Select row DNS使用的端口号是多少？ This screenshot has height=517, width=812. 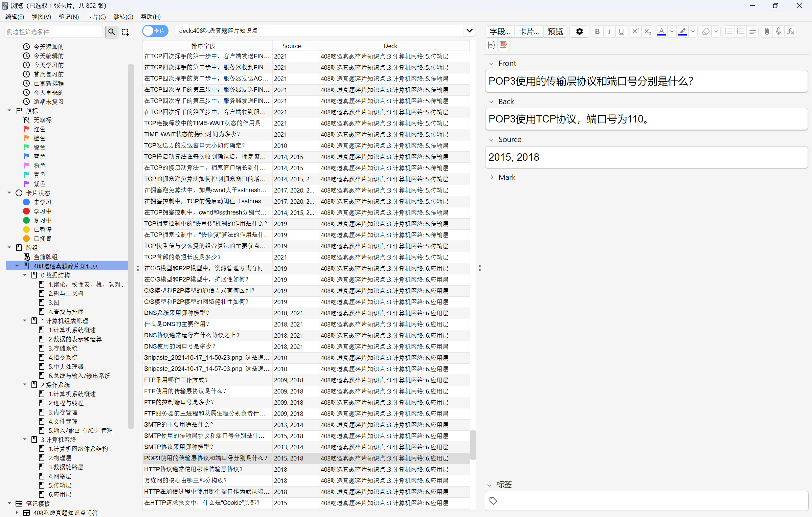(x=306, y=346)
